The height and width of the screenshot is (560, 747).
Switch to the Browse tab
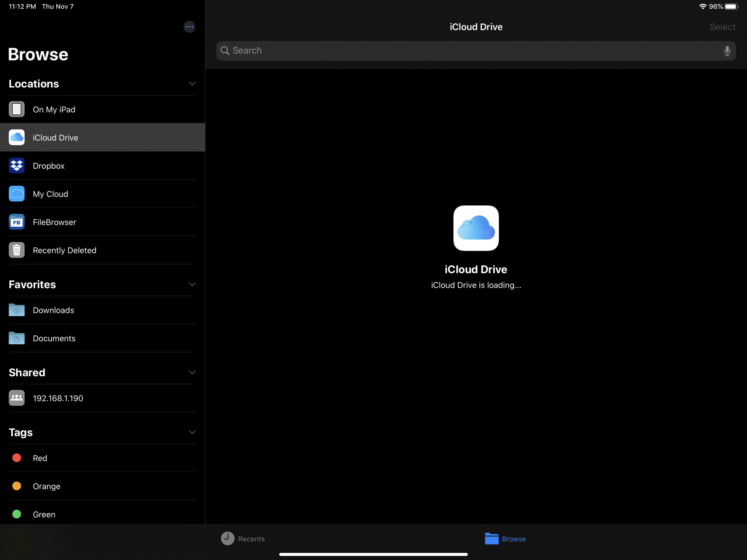point(505,539)
